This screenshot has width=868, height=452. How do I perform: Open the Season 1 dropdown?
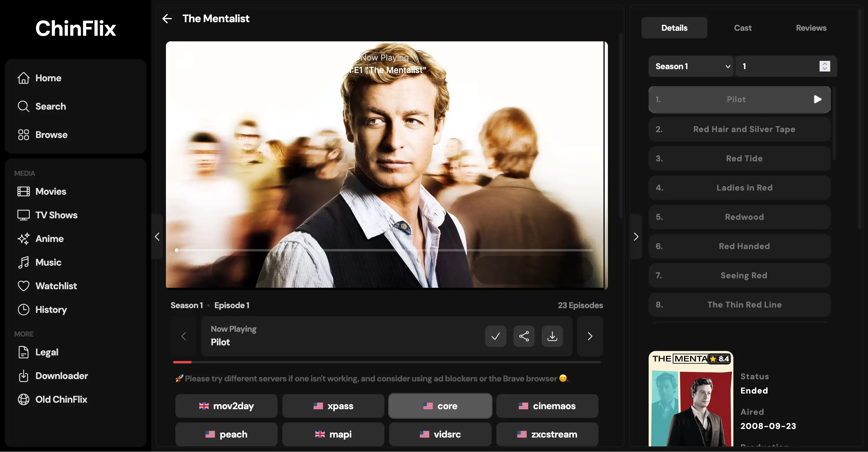(691, 66)
